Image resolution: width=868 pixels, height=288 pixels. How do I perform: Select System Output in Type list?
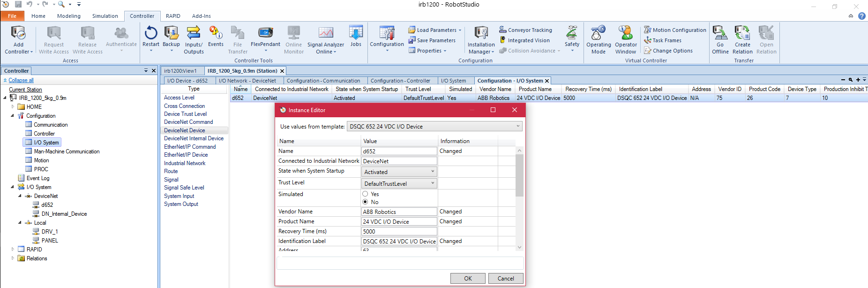tap(181, 204)
